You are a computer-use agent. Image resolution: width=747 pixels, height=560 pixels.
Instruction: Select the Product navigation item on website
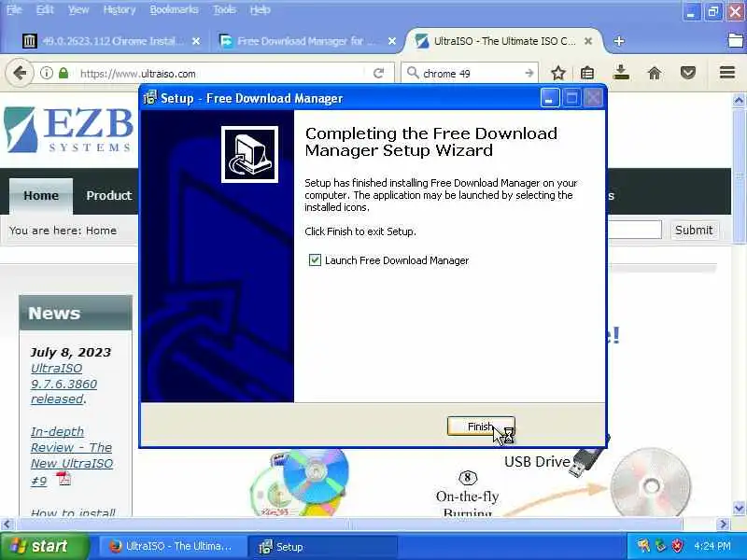coord(109,196)
